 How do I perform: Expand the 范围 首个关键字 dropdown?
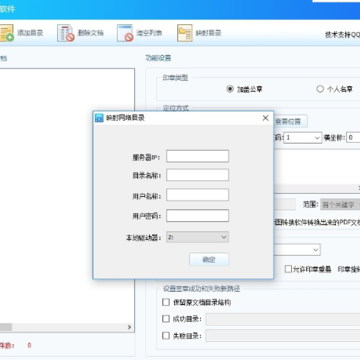tap(340, 205)
